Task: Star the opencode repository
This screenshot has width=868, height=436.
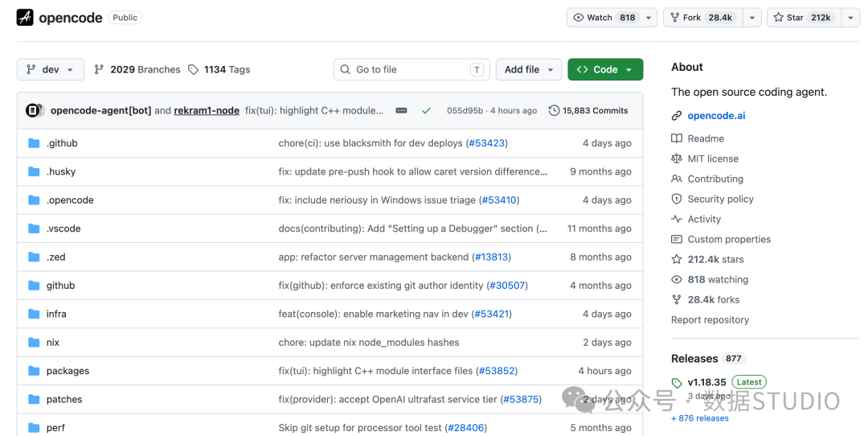Action: point(805,18)
